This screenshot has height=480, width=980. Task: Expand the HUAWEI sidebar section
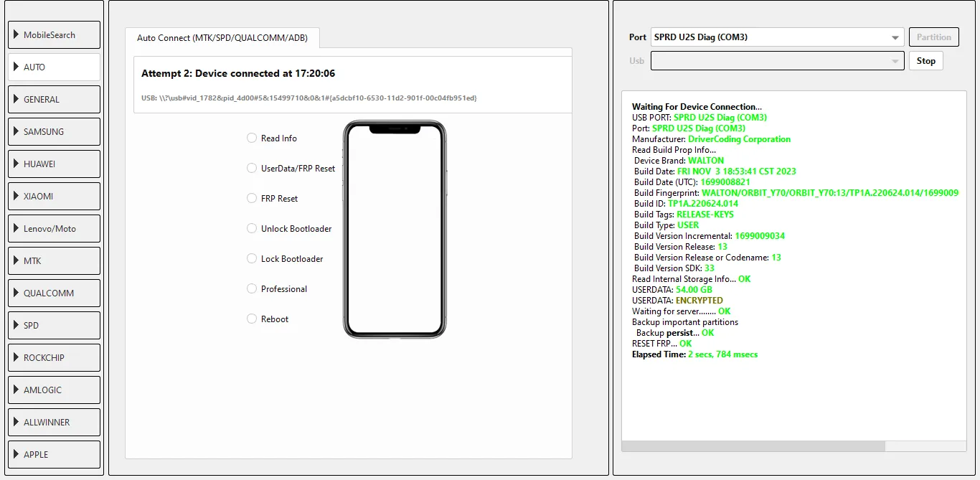(54, 164)
